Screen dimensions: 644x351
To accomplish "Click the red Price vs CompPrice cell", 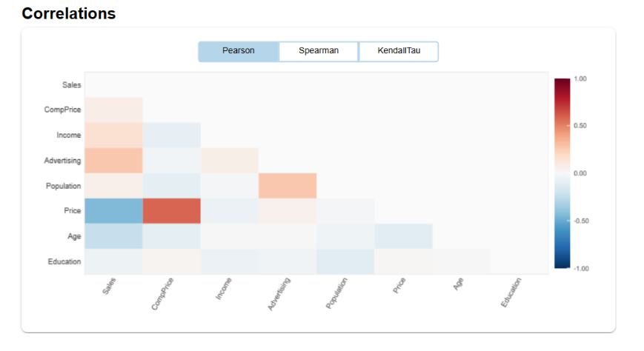I will click(x=171, y=211).
